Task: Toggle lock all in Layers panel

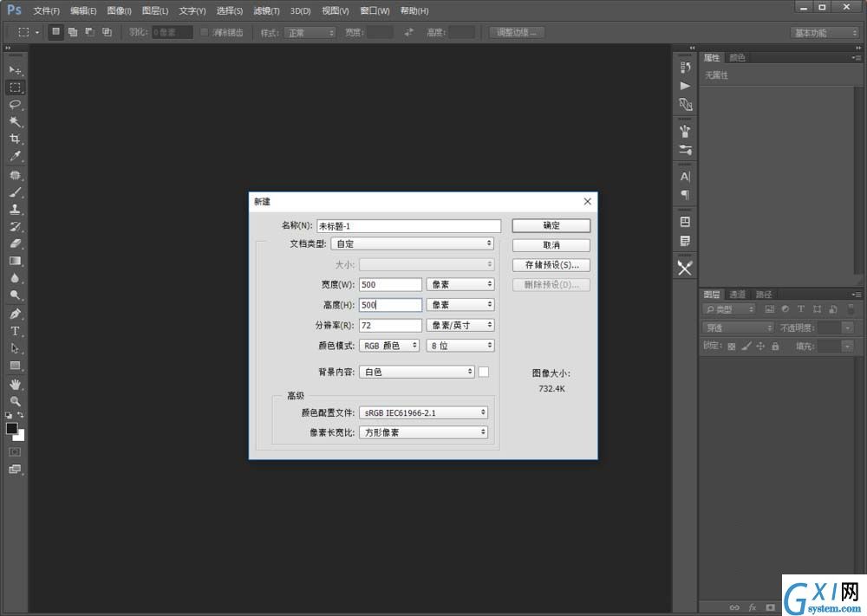Action: pos(775,347)
